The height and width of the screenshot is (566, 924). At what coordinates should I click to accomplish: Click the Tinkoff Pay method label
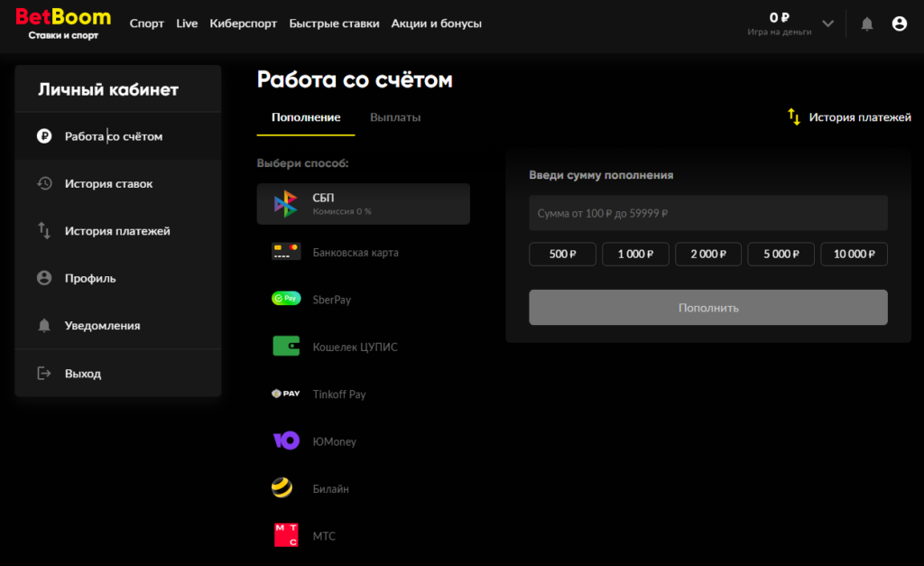click(x=339, y=394)
